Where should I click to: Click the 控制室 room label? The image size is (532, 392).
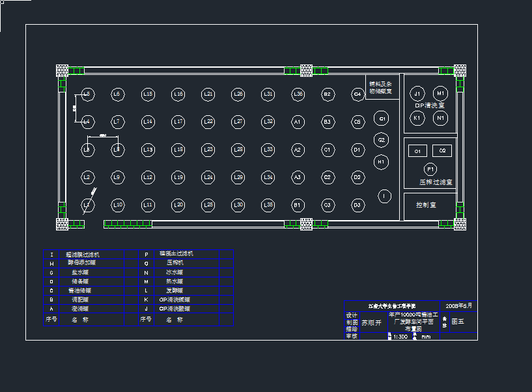[x=427, y=205]
